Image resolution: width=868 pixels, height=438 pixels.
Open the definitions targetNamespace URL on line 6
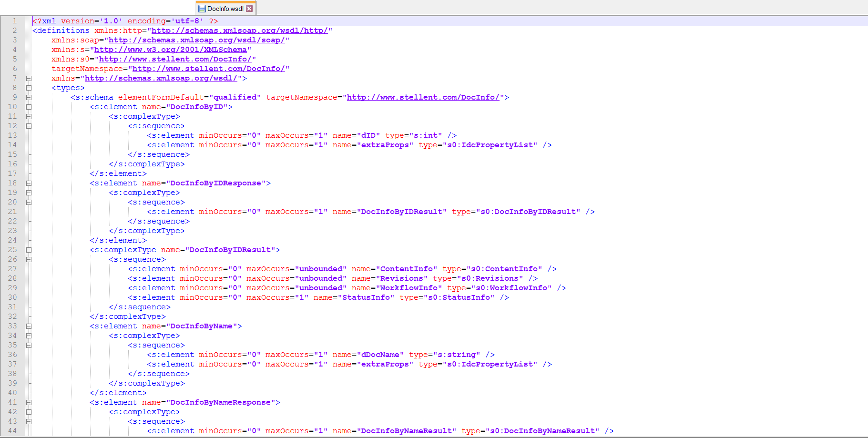pyautogui.click(x=208, y=69)
